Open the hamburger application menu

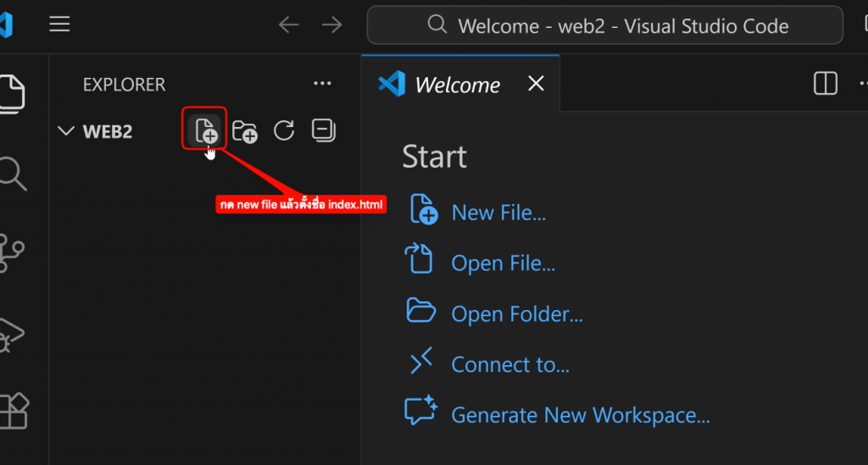tap(59, 25)
